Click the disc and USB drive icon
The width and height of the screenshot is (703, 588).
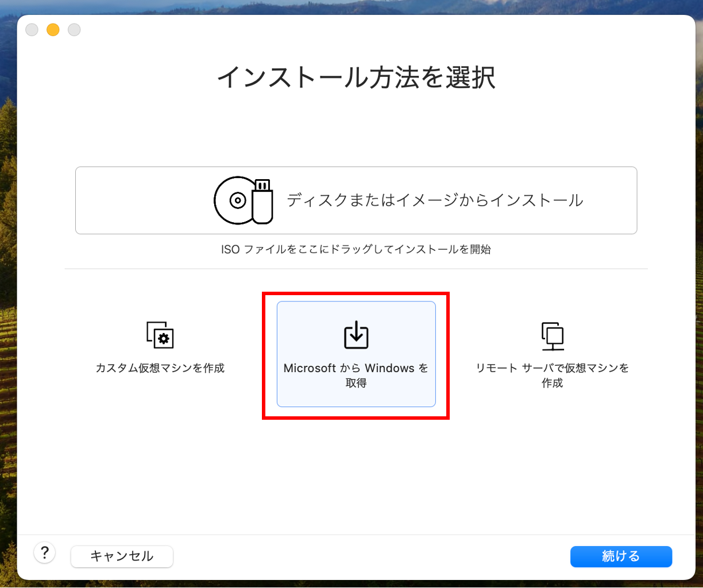(x=244, y=200)
